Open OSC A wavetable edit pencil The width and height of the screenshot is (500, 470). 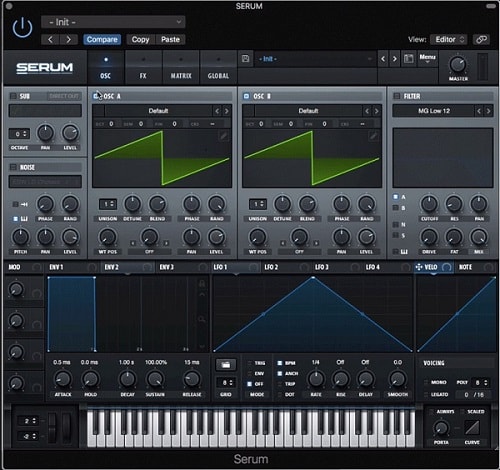pos(223,136)
